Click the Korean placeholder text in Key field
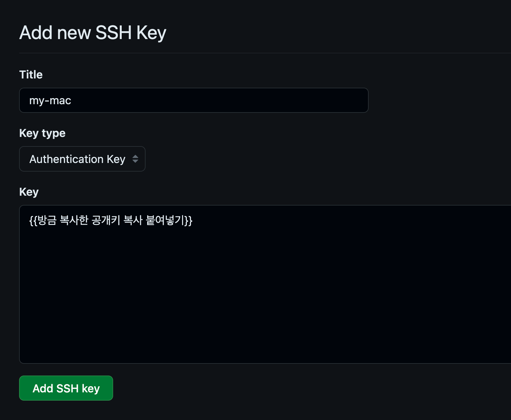The width and height of the screenshot is (511, 420). (111, 220)
